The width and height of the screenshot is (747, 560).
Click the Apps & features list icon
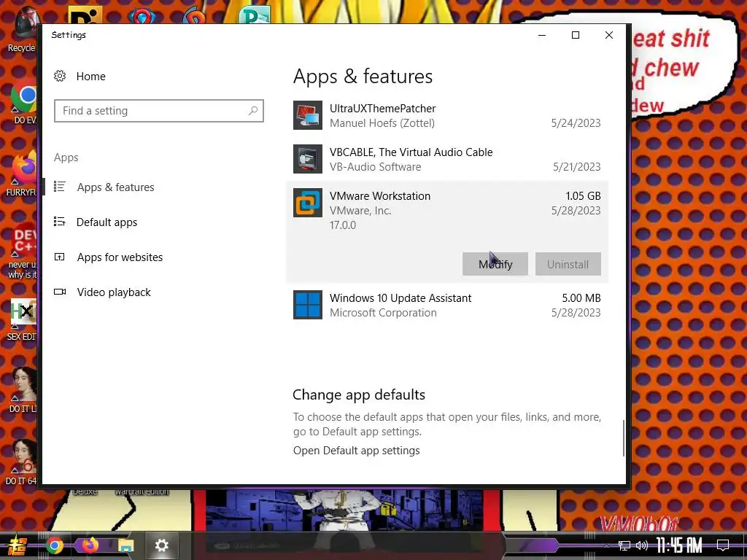tap(60, 187)
